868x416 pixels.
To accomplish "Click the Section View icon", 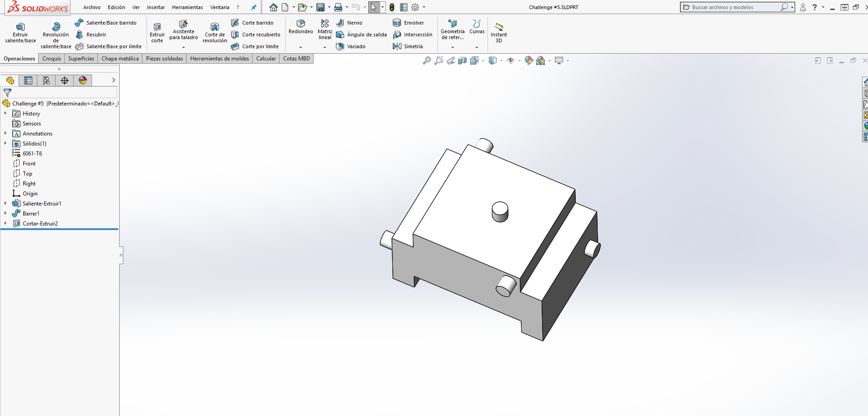I will point(462,60).
